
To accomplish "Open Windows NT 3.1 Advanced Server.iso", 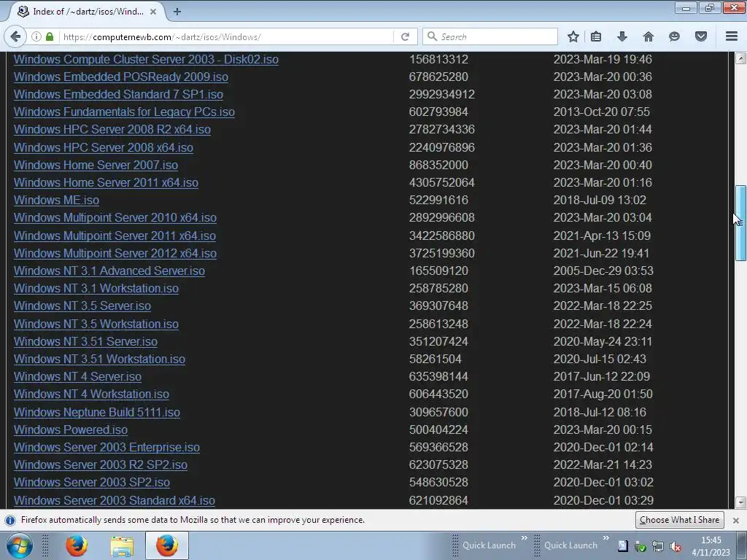I will (x=109, y=271).
